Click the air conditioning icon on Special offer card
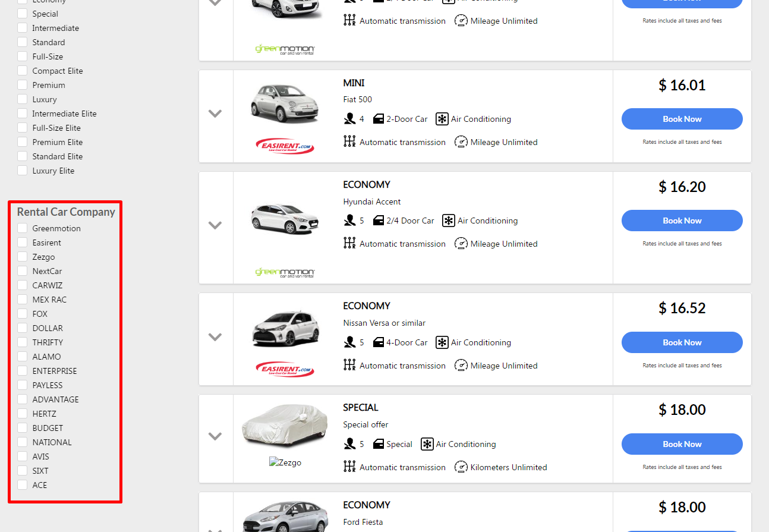 point(427,444)
